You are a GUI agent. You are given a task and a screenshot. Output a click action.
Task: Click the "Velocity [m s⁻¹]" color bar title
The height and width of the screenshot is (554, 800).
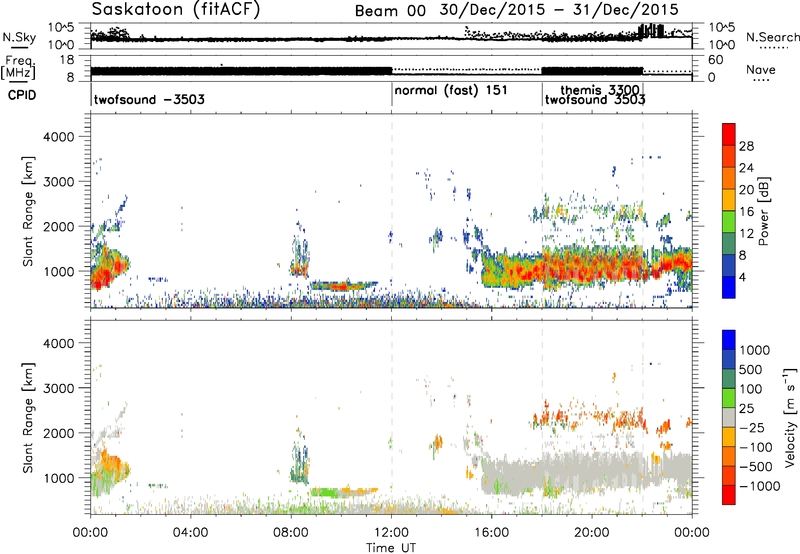790,418
